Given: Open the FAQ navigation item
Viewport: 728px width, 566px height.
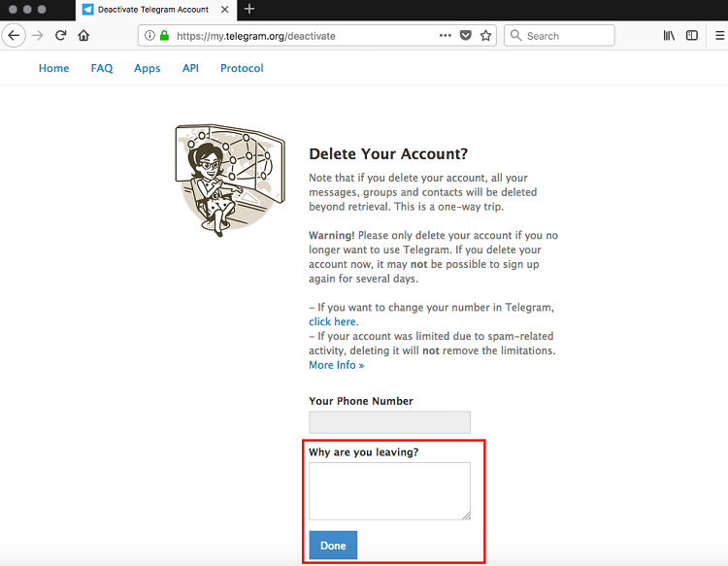Looking at the screenshot, I should coord(102,68).
